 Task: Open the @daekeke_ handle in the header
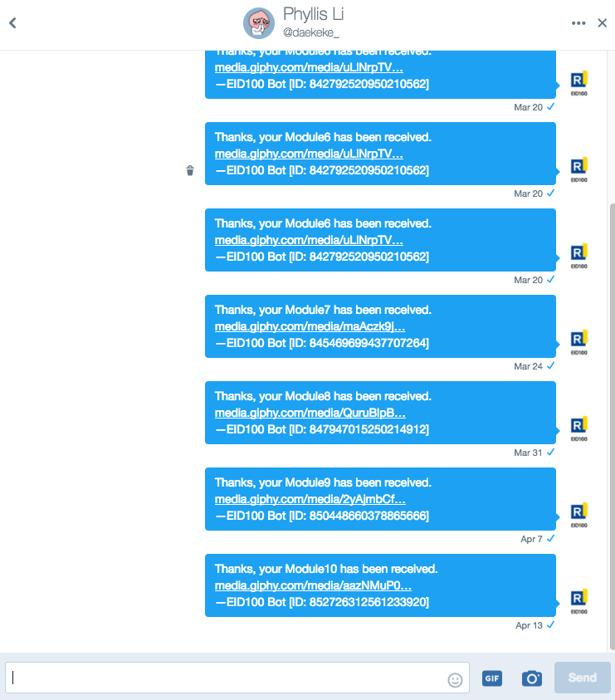coord(311,32)
